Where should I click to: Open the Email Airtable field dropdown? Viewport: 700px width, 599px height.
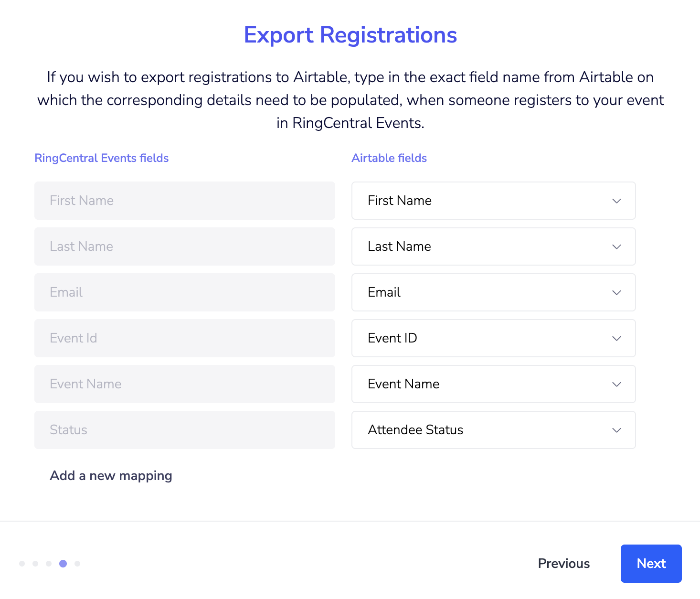[493, 292]
